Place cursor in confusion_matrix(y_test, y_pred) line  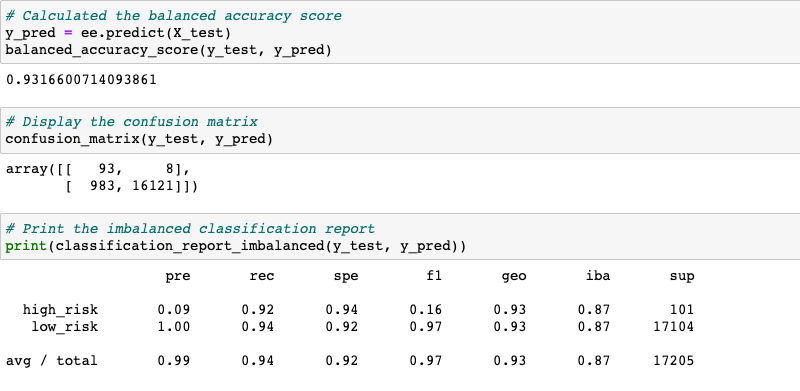(x=139, y=139)
